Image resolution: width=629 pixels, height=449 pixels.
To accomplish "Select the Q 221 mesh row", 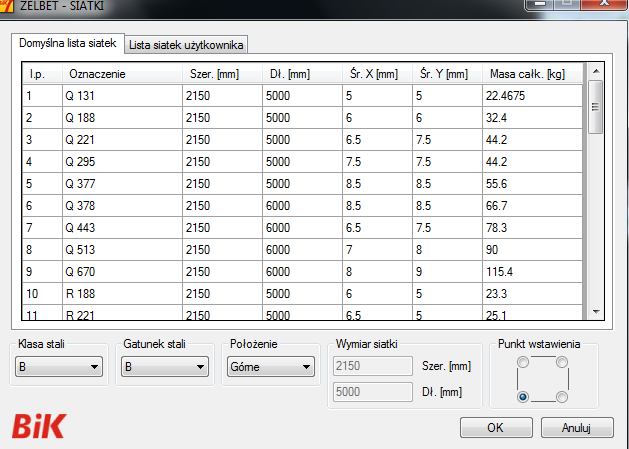I will (x=303, y=140).
